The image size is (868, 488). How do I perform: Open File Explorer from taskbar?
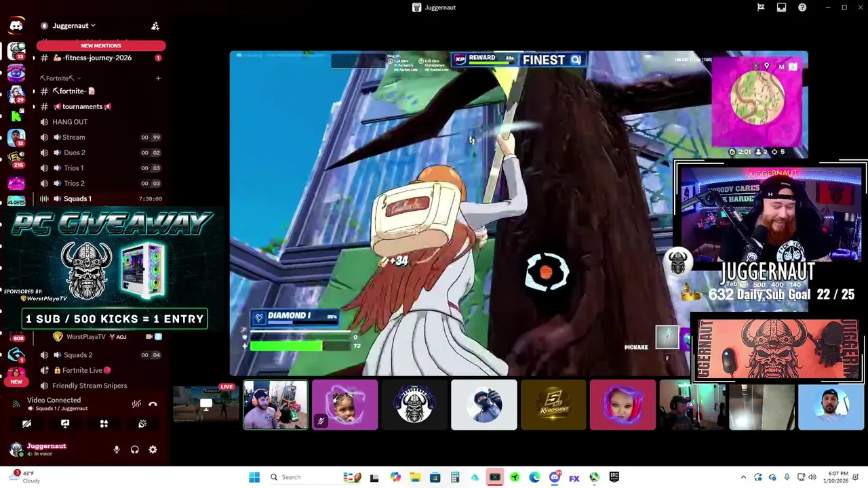[415, 477]
